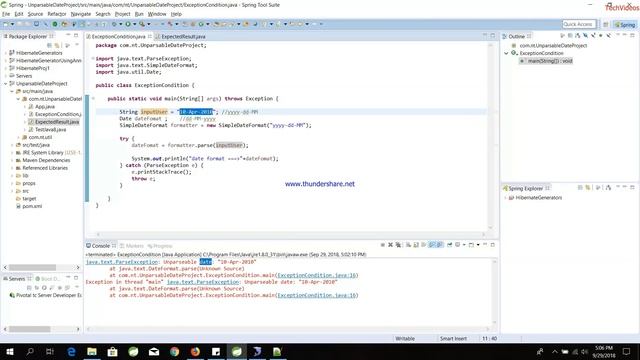Toggle show console on standard out change
This screenshot has height=360, width=640.
(x=431, y=245)
